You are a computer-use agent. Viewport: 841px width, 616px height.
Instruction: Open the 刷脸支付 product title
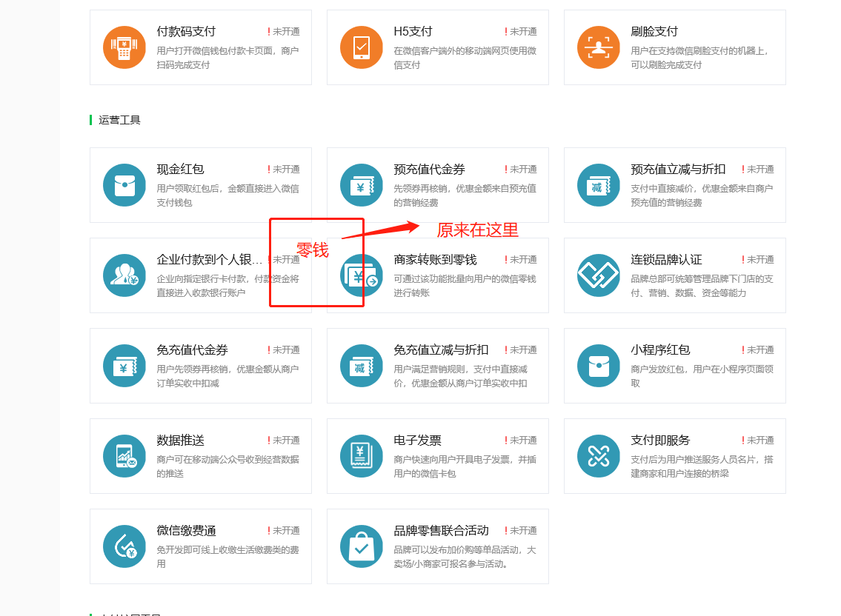click(654, 32)
